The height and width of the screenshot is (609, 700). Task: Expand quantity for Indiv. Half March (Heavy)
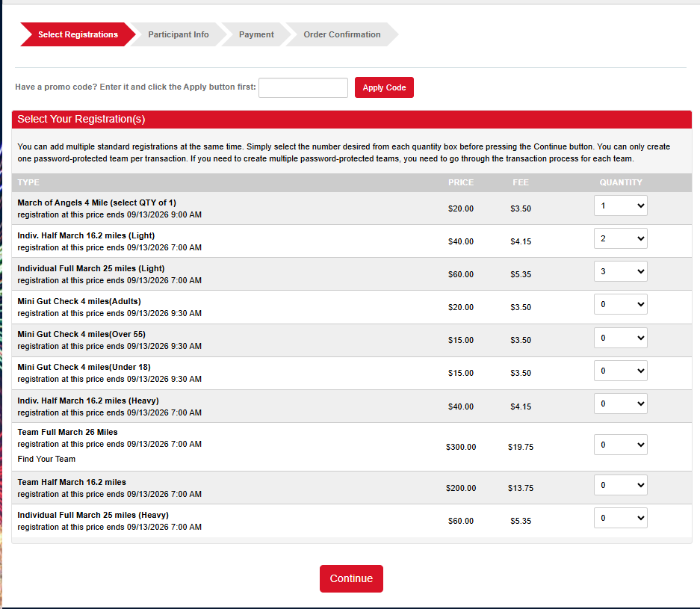click(620, 404)
